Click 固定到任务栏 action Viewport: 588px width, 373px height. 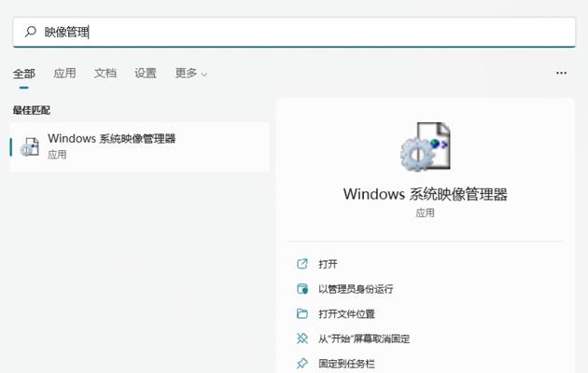pos(346,364)
